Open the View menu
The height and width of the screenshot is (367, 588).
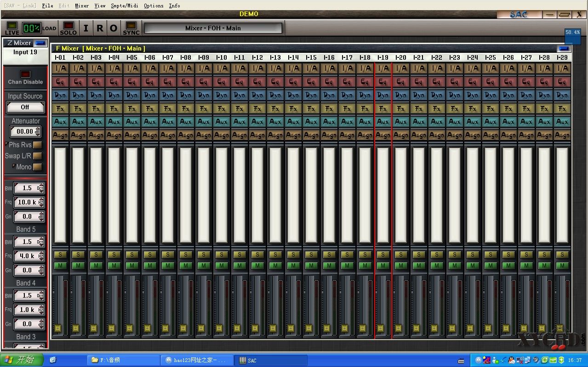[x=100, y=6]
